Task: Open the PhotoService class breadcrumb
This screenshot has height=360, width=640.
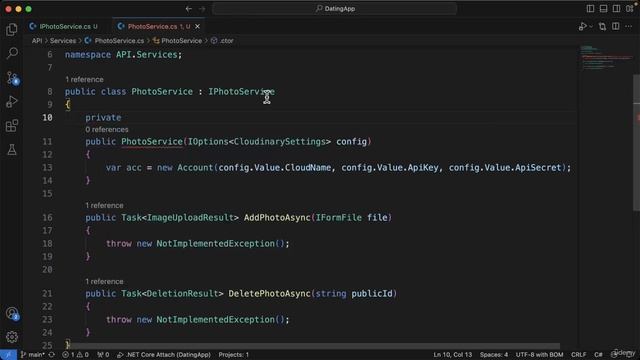Action: 178,41
